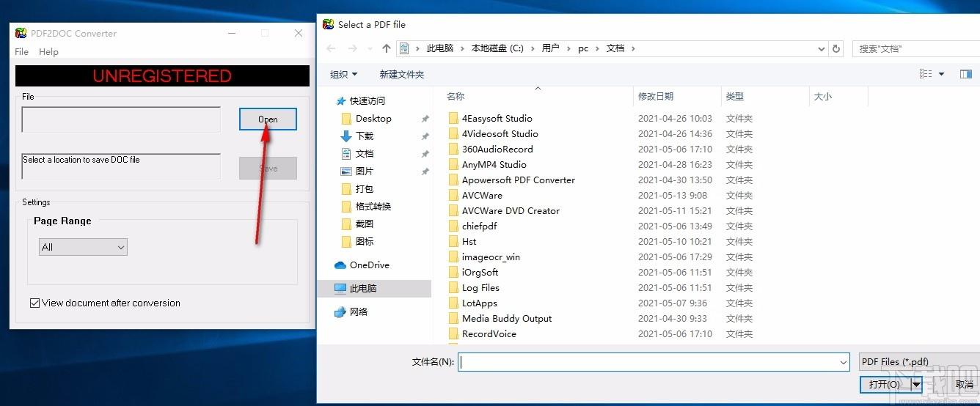
Task: Open the Help menu
Action: tap(48, 52)
